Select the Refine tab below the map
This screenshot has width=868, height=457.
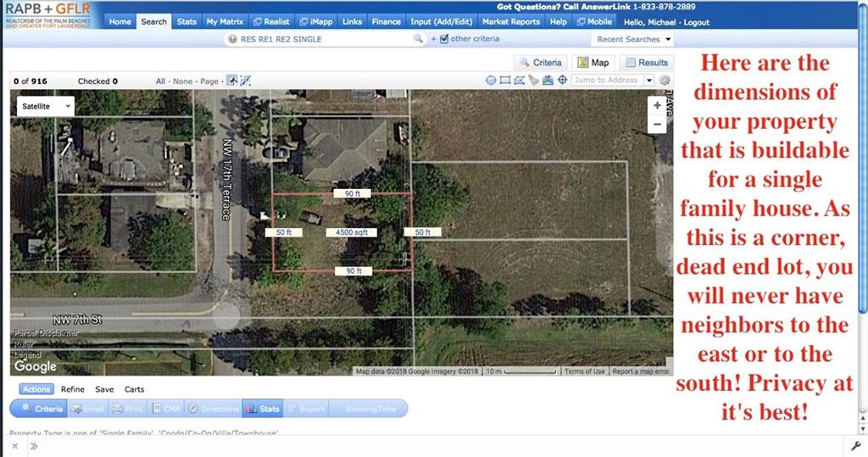pyautogui.click(x=72, y=389)
